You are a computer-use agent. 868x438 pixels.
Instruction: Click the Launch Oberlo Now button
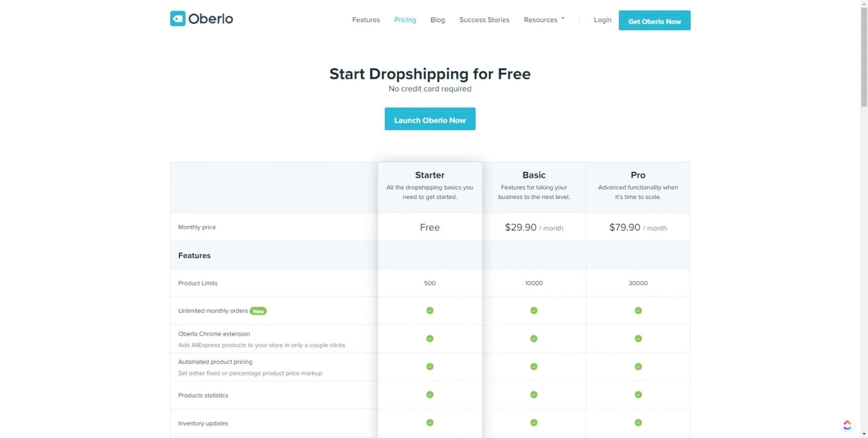pyautogui.click(x=430, y=119)
